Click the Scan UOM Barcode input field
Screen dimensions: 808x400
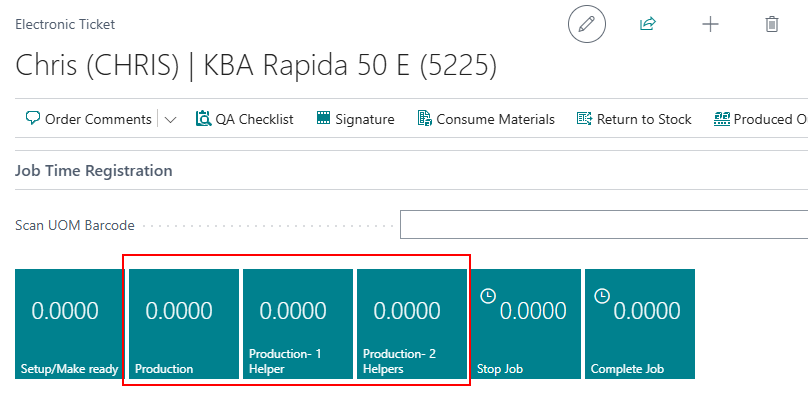click(x=604, y=225)
